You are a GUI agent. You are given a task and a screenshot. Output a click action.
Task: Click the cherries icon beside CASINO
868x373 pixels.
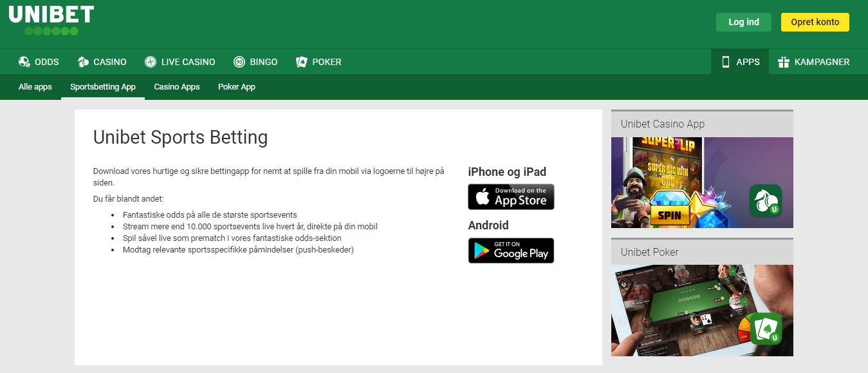click(83, 62)
